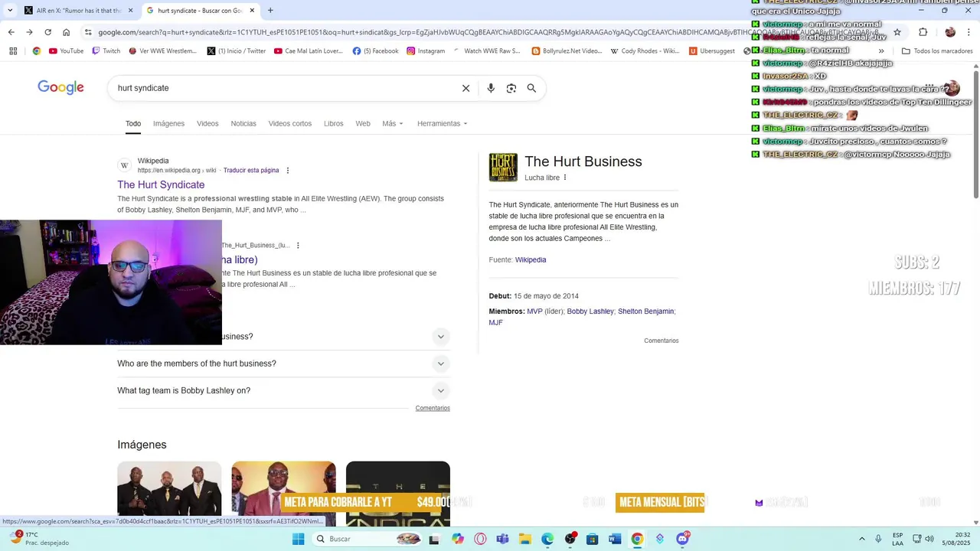Launch Microsoft Edge from the taskbar

tap(547, 539)
